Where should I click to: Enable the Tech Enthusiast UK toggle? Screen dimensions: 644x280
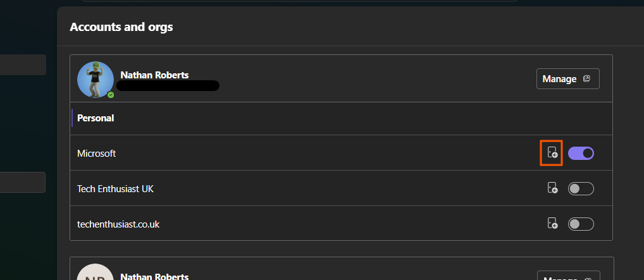coord(581,188)
